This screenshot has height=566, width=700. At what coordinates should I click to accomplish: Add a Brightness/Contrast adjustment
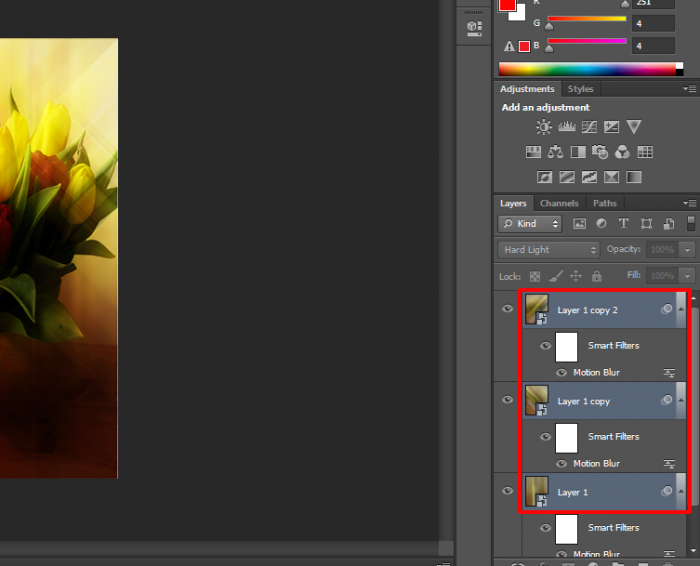point(544,127)
